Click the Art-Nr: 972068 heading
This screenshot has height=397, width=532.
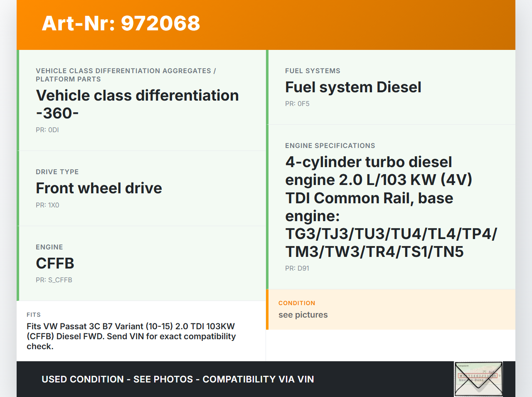121,23
